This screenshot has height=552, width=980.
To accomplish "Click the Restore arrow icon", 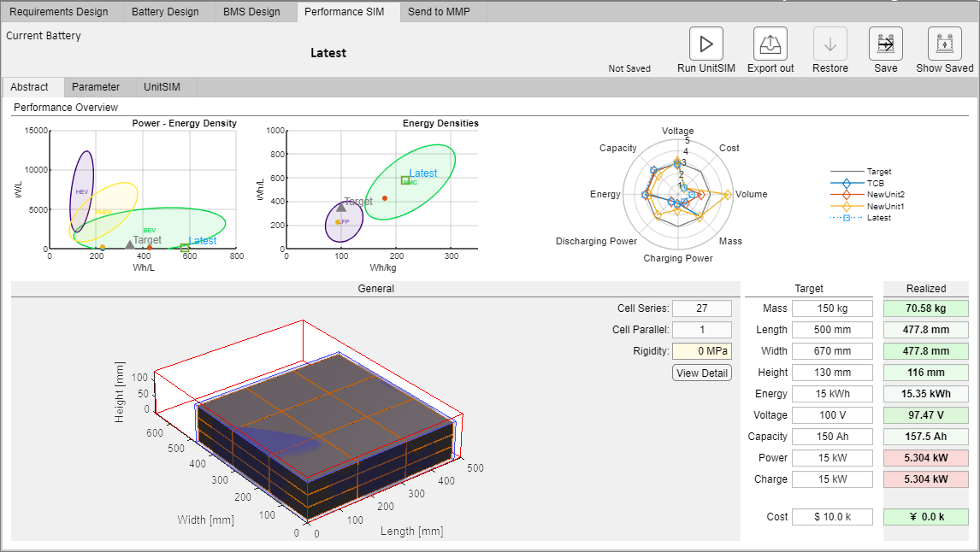I will (829, 44).
